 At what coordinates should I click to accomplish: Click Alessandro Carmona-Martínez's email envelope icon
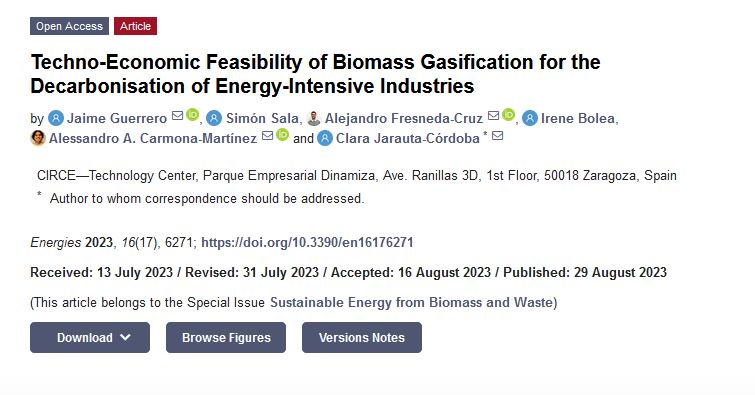pyautogui.click(x=267, y=136)
